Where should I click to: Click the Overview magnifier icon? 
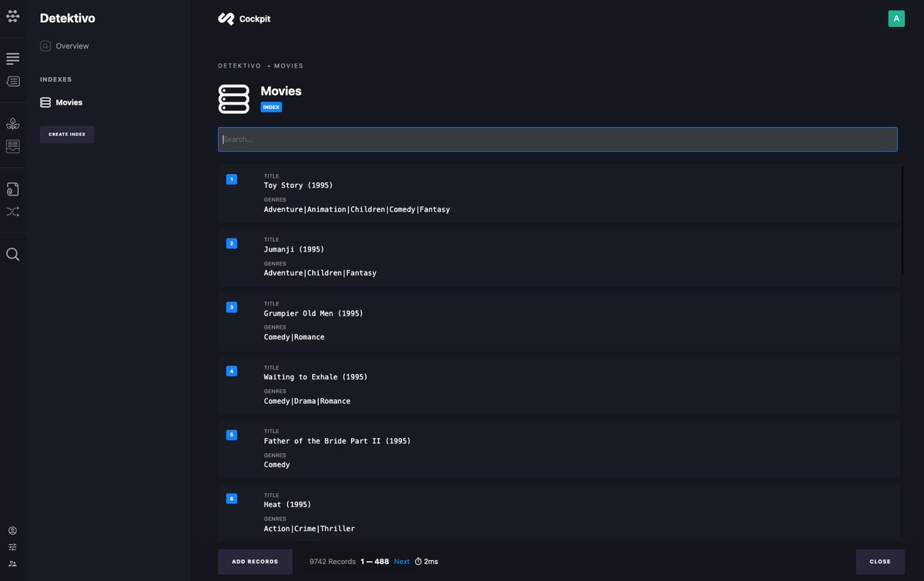45,46
